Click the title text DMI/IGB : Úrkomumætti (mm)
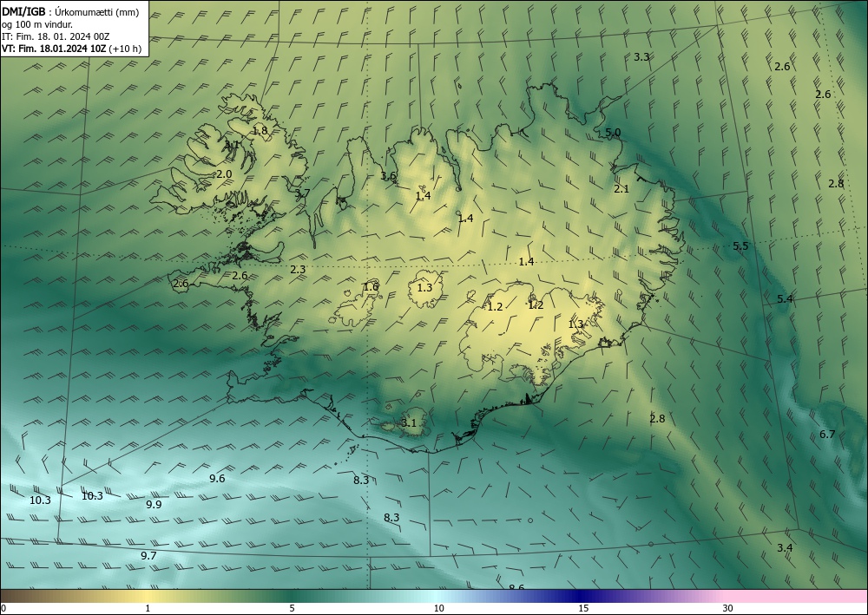The image size is (868, 615). (x=70, y=11)
